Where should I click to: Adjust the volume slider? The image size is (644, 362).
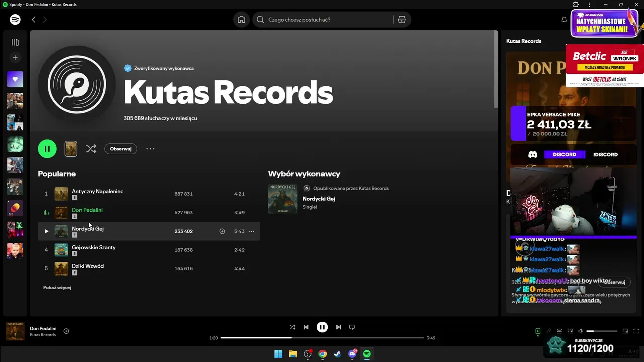[602, 331]
